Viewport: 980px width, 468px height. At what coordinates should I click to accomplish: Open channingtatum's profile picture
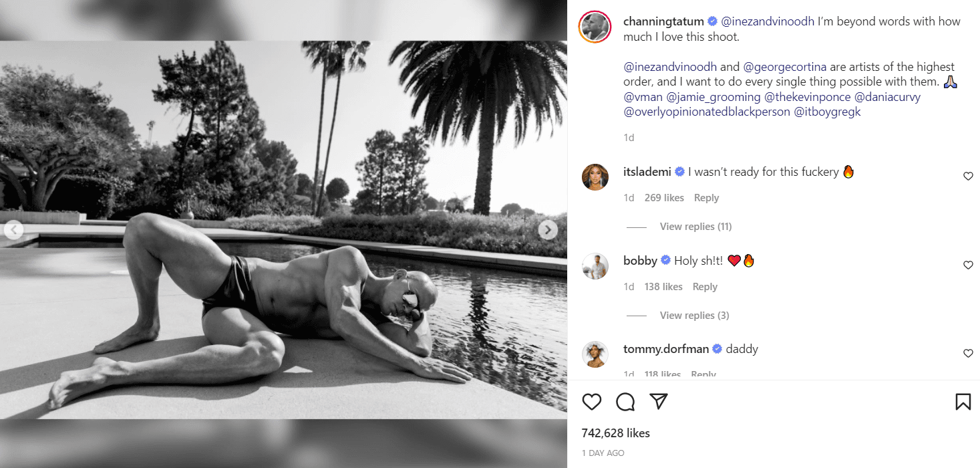click(x=595, y=27)
